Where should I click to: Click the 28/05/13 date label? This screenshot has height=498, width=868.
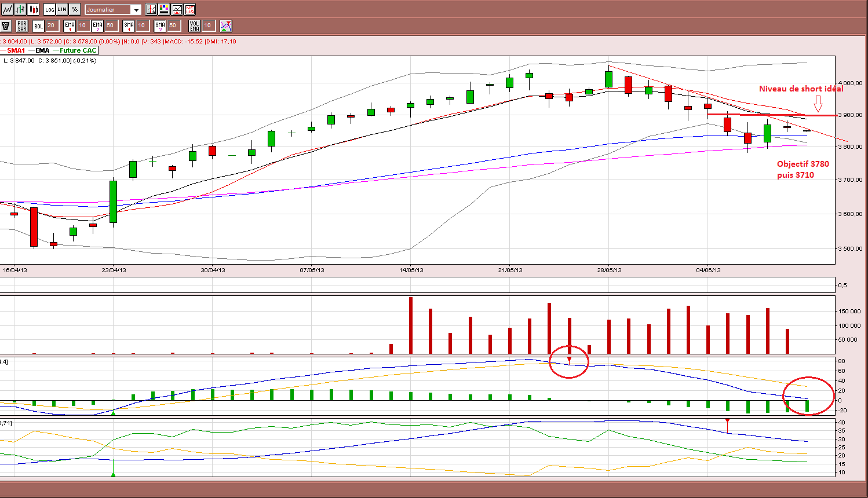coord(610,270)
